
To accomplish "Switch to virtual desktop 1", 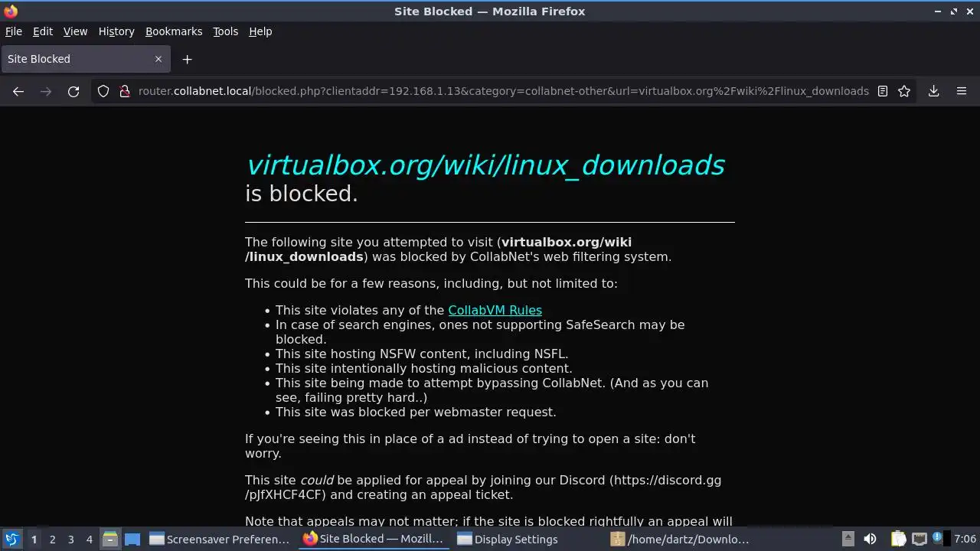I will 34,539.
